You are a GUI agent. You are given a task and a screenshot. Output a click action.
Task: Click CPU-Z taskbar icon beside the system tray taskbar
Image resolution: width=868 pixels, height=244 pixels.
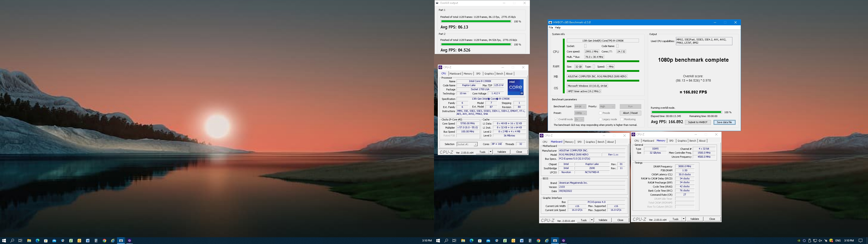tap(563, 241)
